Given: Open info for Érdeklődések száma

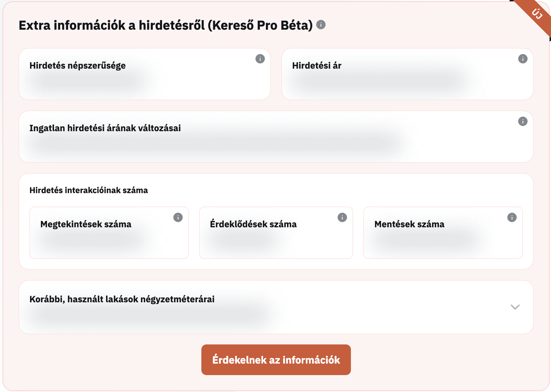Looking at the screenshot, I should [x=342, y=217].
